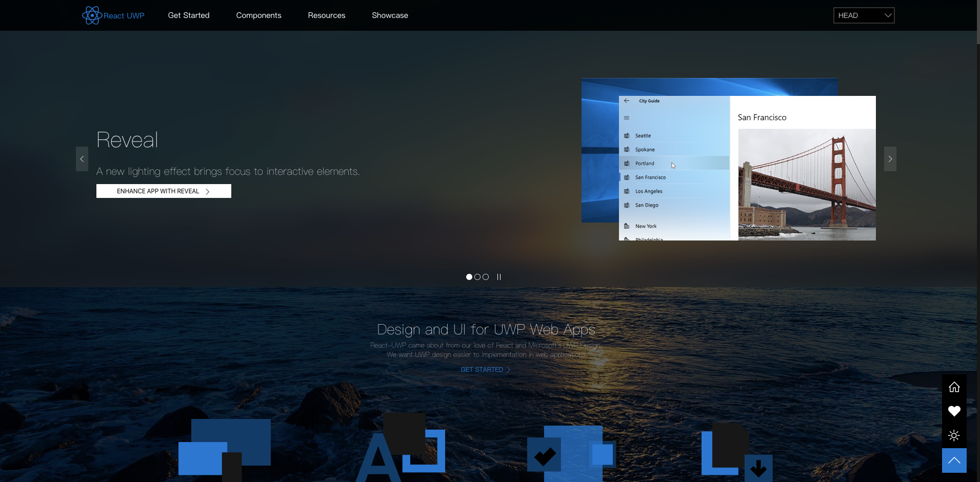Click the React UWP atom logo

click(92, 15)
